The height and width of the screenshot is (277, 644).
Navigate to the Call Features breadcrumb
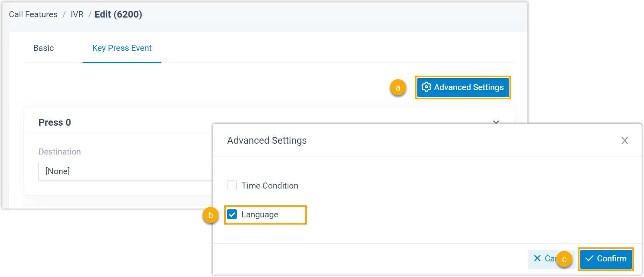tap(33, 14)
